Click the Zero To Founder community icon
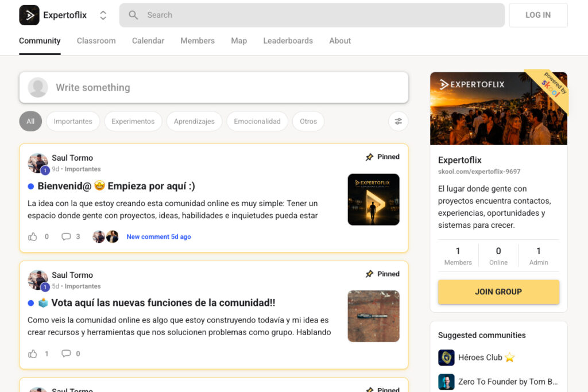 (446, 382)
